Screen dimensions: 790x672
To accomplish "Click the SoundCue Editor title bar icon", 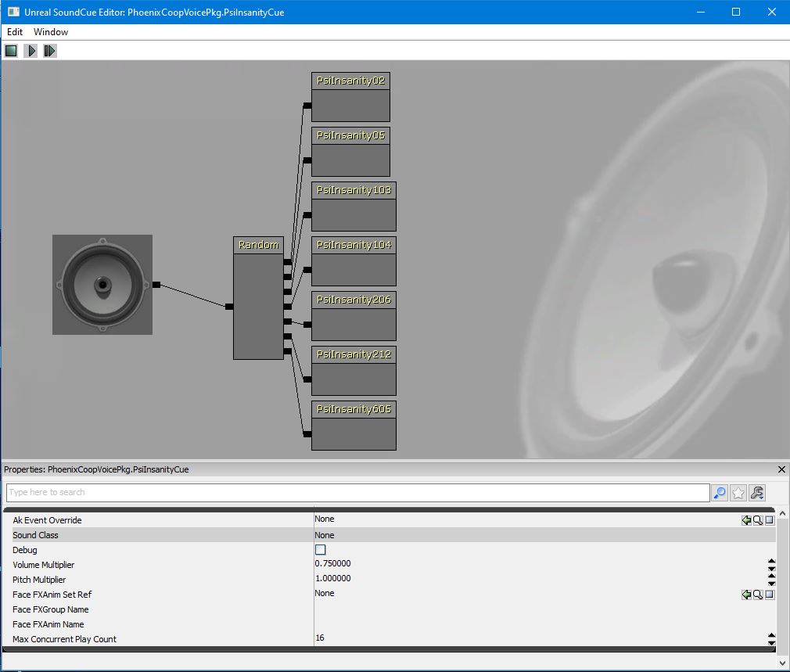I will point(13,12).
